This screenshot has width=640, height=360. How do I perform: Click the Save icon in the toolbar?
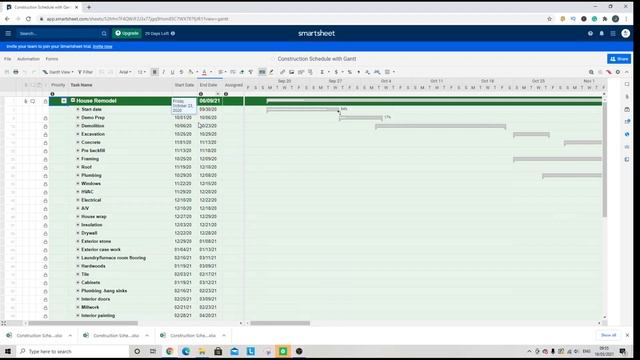click(x=7, y=72)
